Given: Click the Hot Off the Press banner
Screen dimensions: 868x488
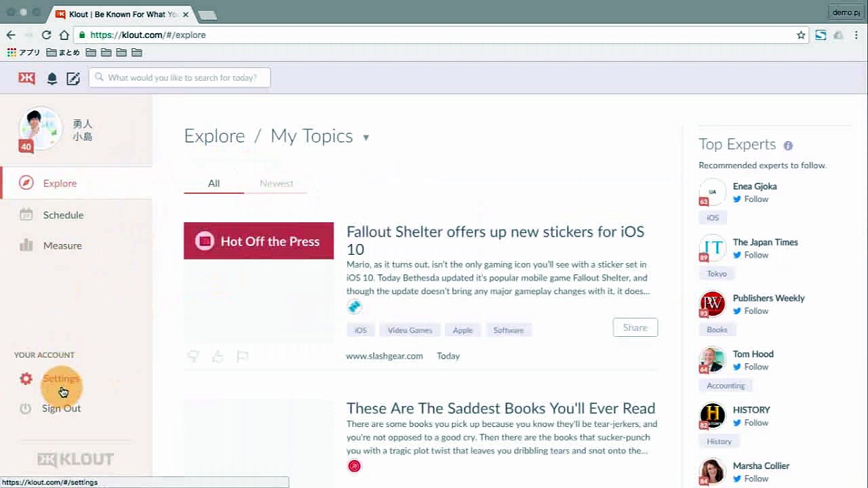Looking at the screenshot, I should click(x=258, y=241).
